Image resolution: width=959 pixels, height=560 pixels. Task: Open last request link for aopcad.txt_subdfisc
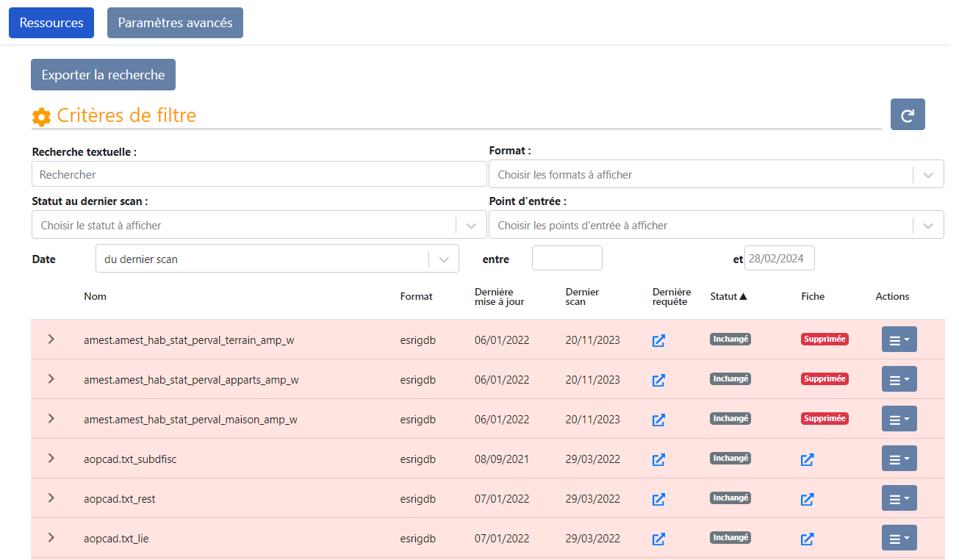click(659, 459)
